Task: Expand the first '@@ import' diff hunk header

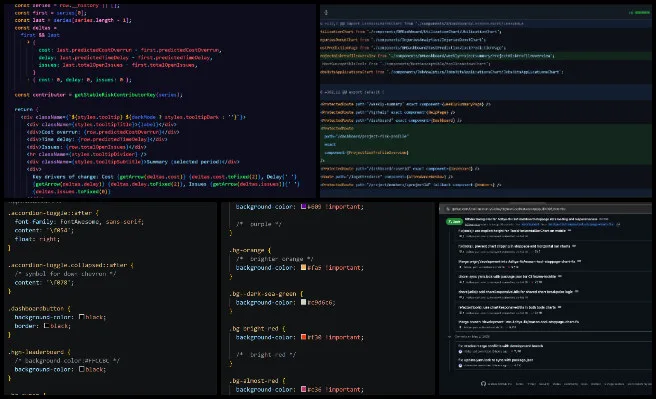Action: pyautogui.click(x=486, y=23)
